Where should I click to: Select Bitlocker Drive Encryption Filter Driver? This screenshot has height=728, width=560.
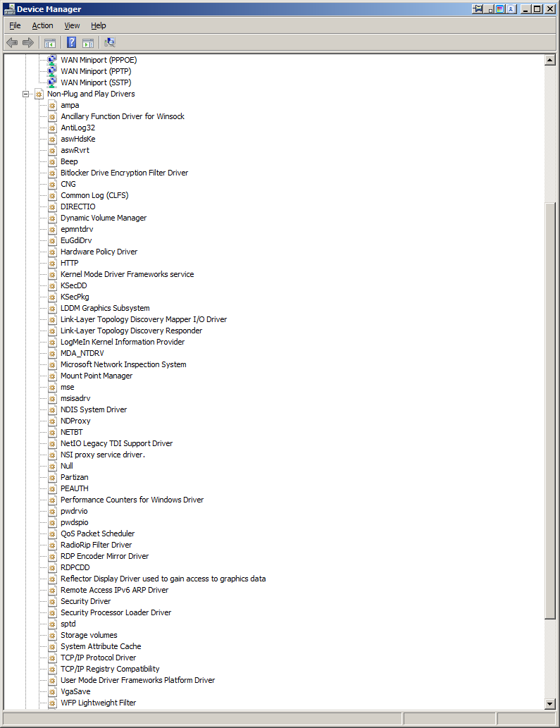click(124, 173)
